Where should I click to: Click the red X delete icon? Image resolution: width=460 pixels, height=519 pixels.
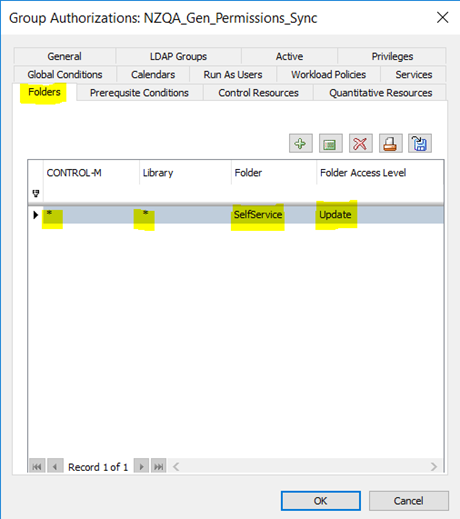(360, 144)
